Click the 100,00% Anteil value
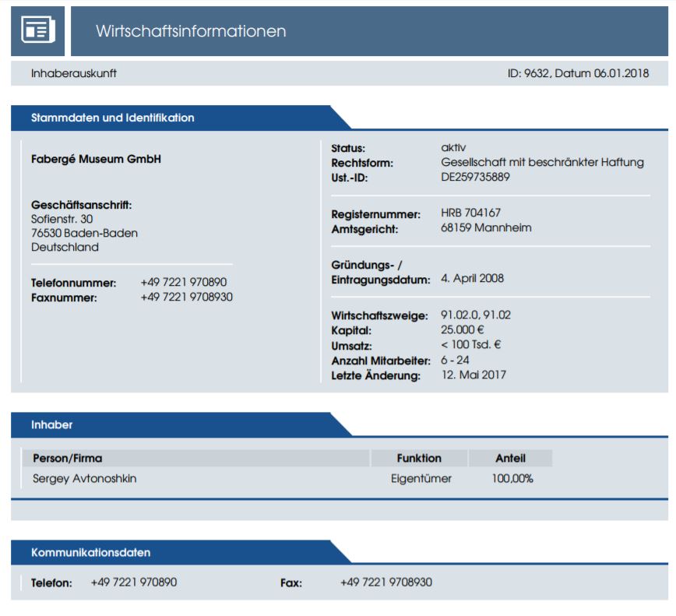This screenshot has width=676, height=616. click(512, 478)
